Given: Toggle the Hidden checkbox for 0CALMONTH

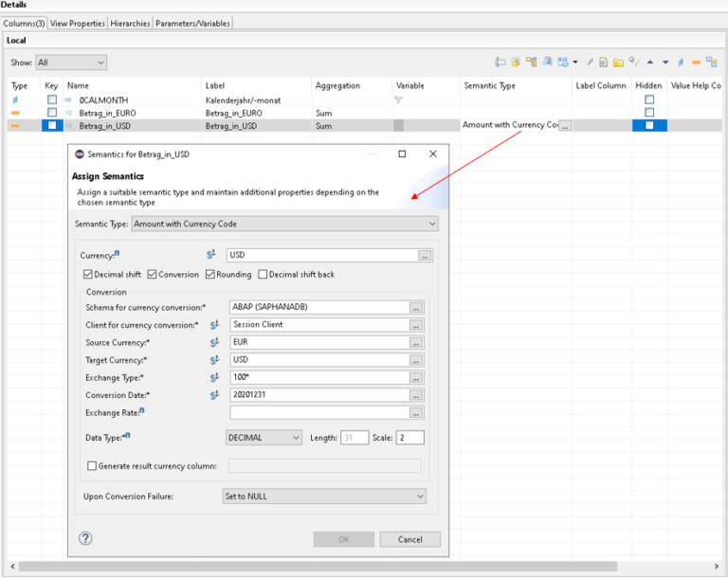Looking at the screenshot, I should pos(649,99).
